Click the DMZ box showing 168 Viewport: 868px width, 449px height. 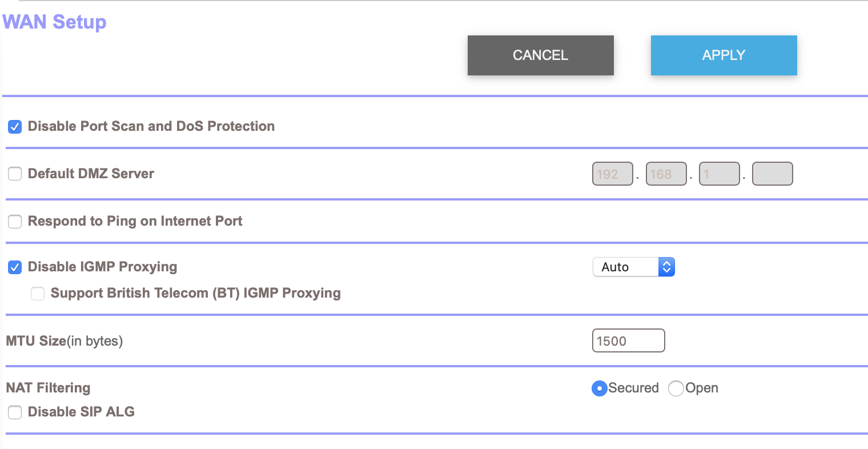(666, 174)
